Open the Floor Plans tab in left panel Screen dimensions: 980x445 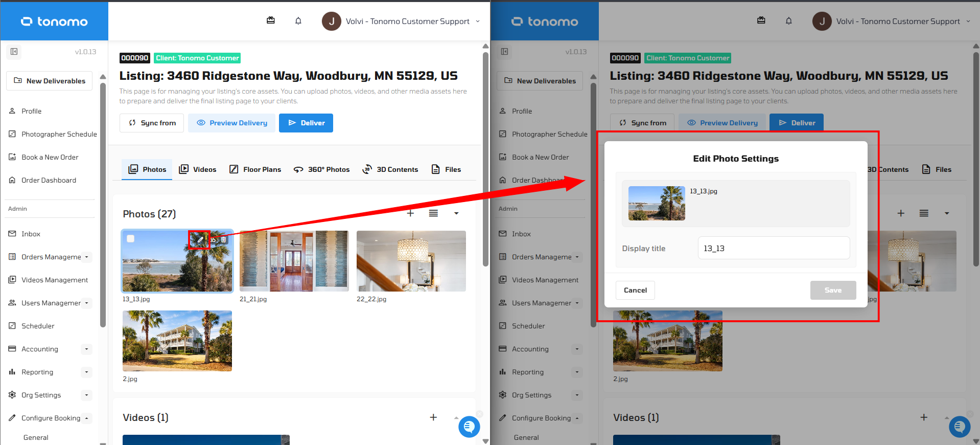coord(255,169)
